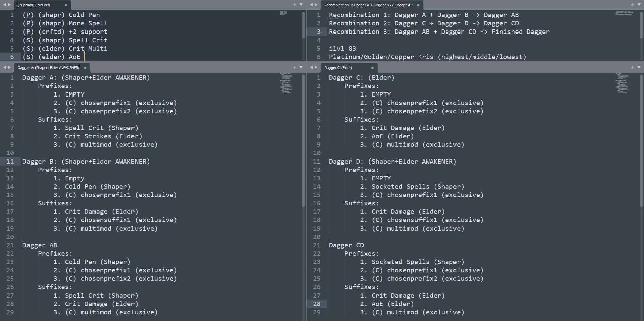This screenshot has width=644, height=321.
Task: Close the Dagger A tab via its dot
Action: tap(85, 68)
